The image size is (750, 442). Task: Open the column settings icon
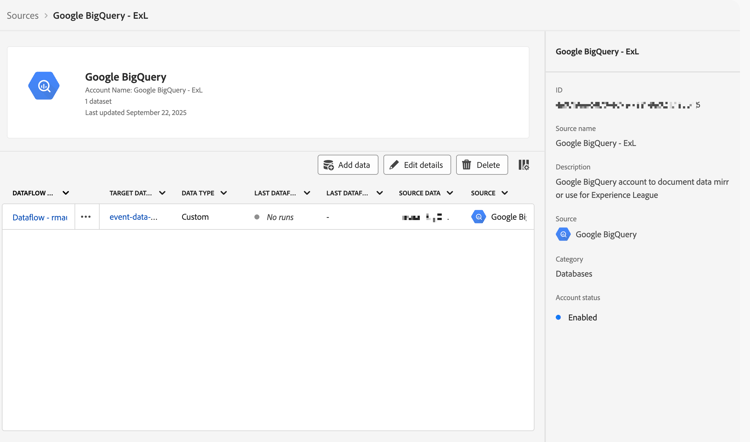[524, 165]
